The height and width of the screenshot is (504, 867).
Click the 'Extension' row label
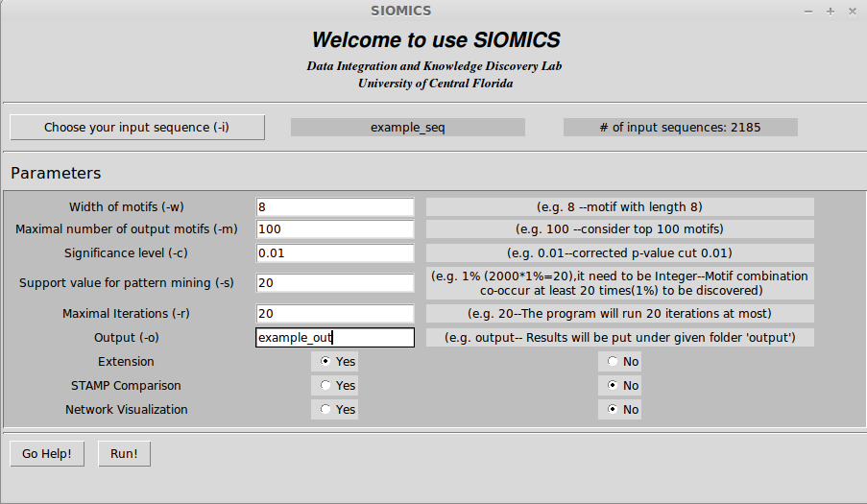[x=126, y=361]
